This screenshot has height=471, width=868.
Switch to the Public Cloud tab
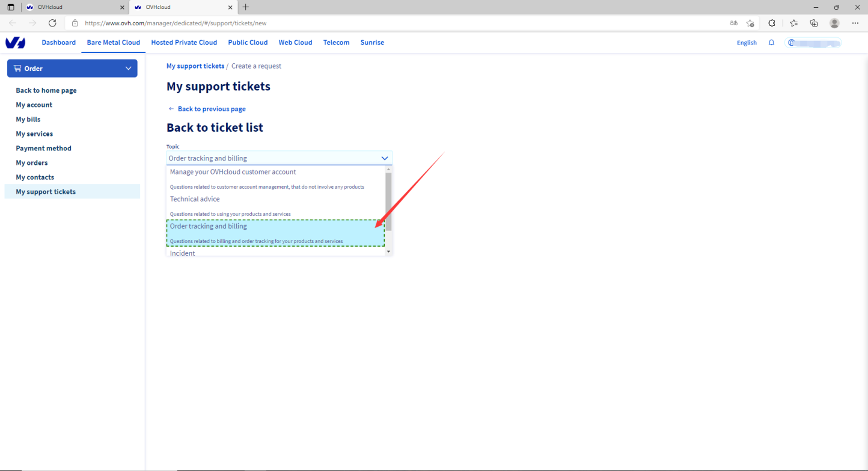(x=248, y=43)
